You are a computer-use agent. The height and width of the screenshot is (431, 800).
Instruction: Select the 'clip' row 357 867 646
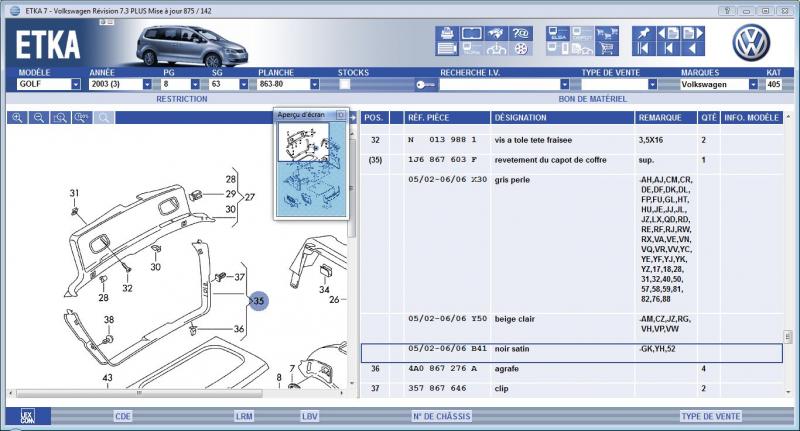[x=572, y=389]
